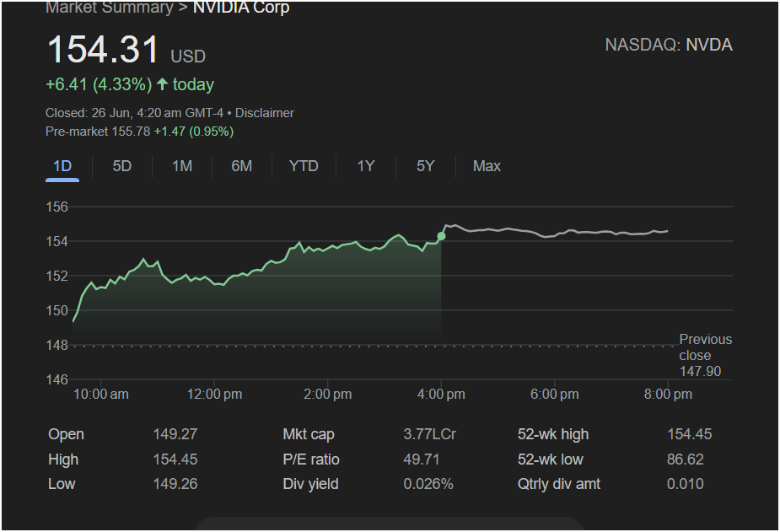Click the green market close marker dot
780x532 pixels.
[x=441, y=236]
